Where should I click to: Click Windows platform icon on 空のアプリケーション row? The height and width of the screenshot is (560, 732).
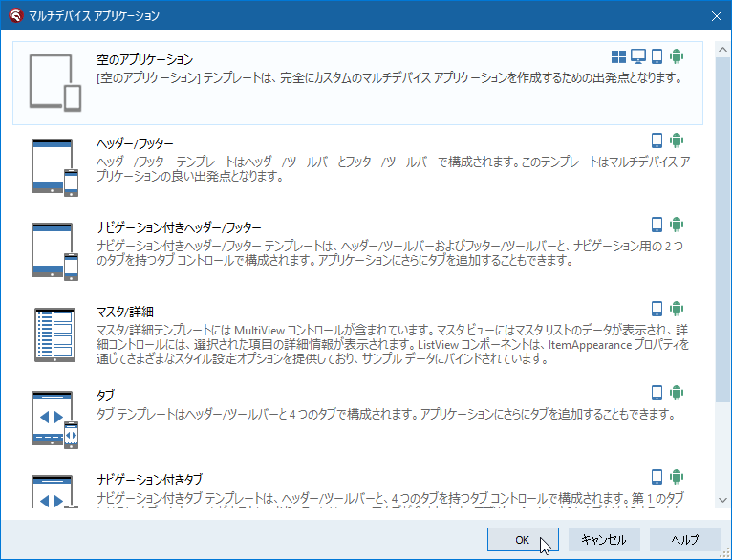(x=618, y=56)
